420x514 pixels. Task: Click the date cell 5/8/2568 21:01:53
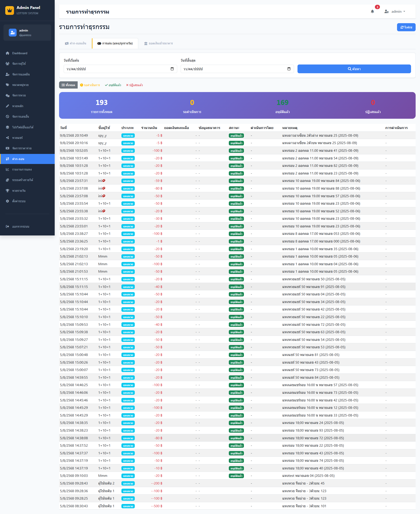coord(74,272)
